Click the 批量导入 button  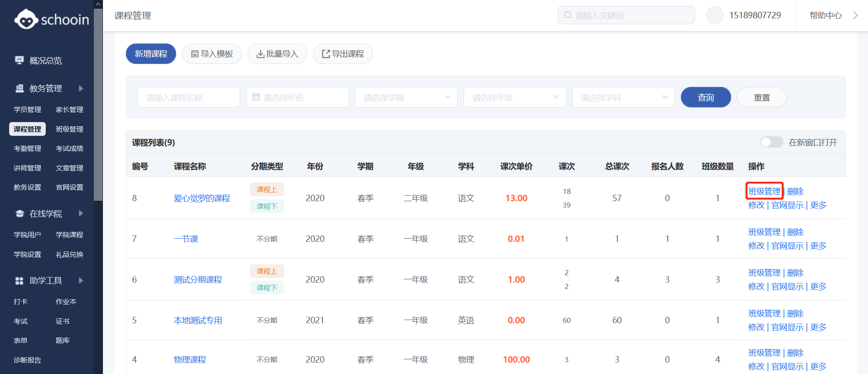click(x=277, y=54)
